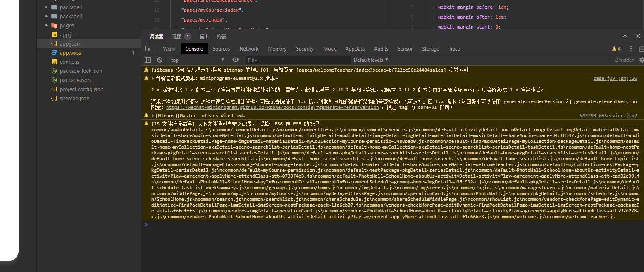Collapse the debugger panel with the chevron
The image size is (644, 272).
(x=625, y=36)
